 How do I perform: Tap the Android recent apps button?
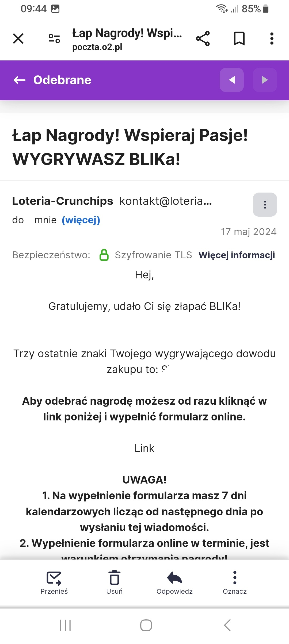point(65,625)
